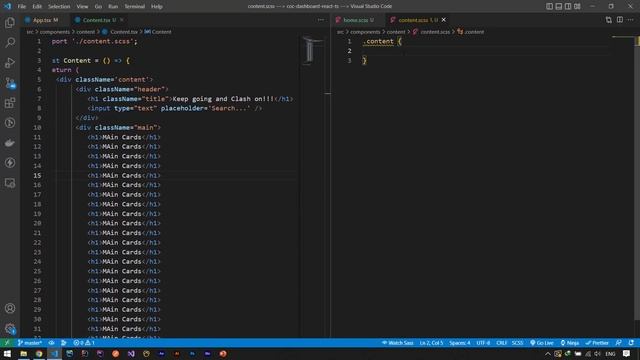Image resolution: width=640 pixels, height=360 pixels.
Task: Open the File menu
Action: [x=22, y=7]
